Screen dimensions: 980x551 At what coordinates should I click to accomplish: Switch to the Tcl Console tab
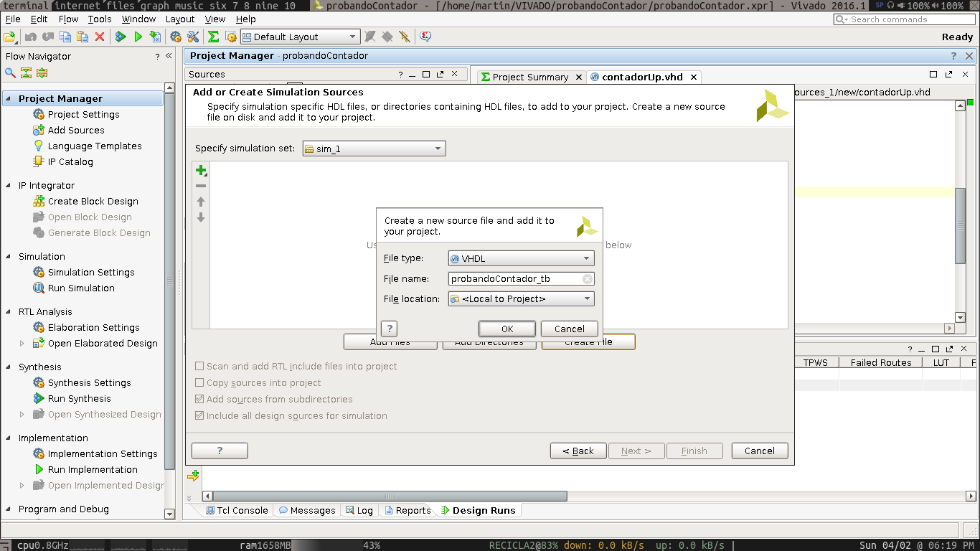[x=237, y=511]
